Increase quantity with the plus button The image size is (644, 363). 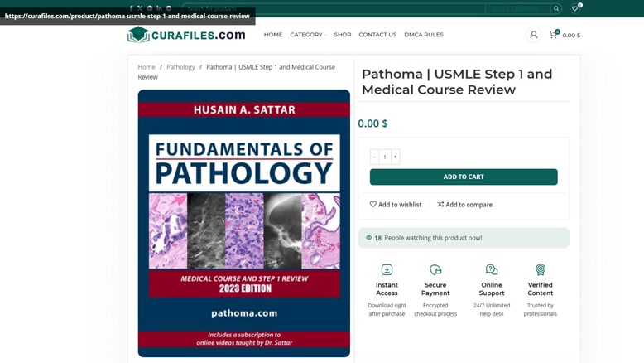pos(396,157)
